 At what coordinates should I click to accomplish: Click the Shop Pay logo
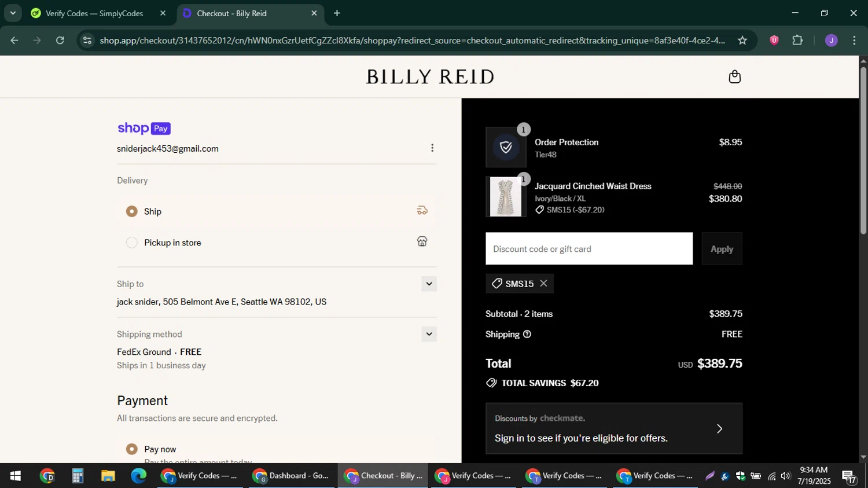[x=144, y=129]
